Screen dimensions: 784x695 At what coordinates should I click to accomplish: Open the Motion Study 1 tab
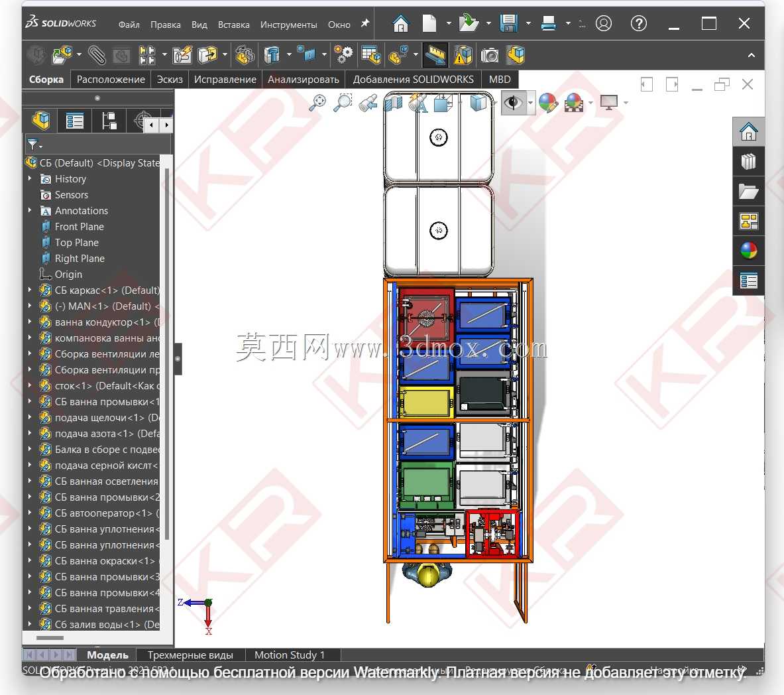click(x=290, y=655)
